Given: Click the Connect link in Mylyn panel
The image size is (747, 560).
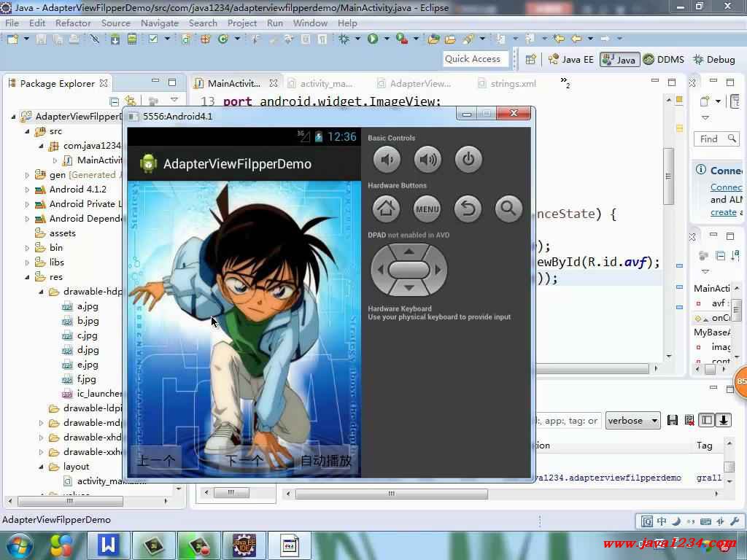Looking at the screenshot, I should (x=726, y=187).
